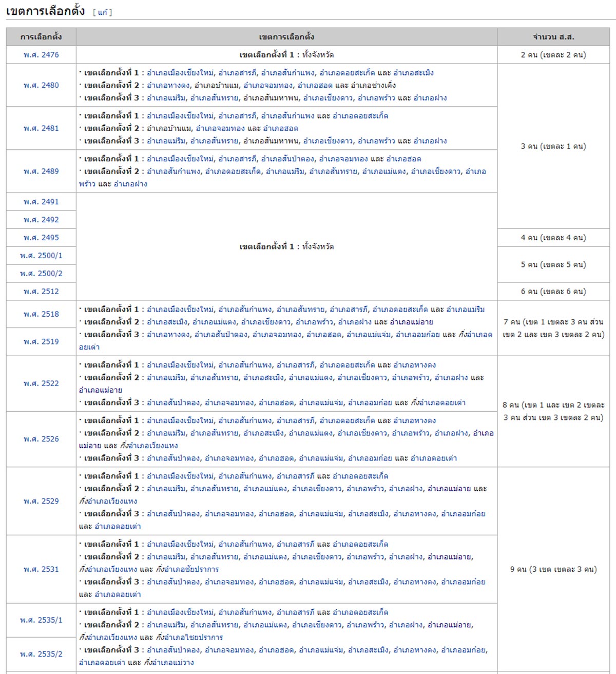616x674 pixels.
Task: Click the พ.ศ. 2535/1 link
Action: click(x=41, y=620)
